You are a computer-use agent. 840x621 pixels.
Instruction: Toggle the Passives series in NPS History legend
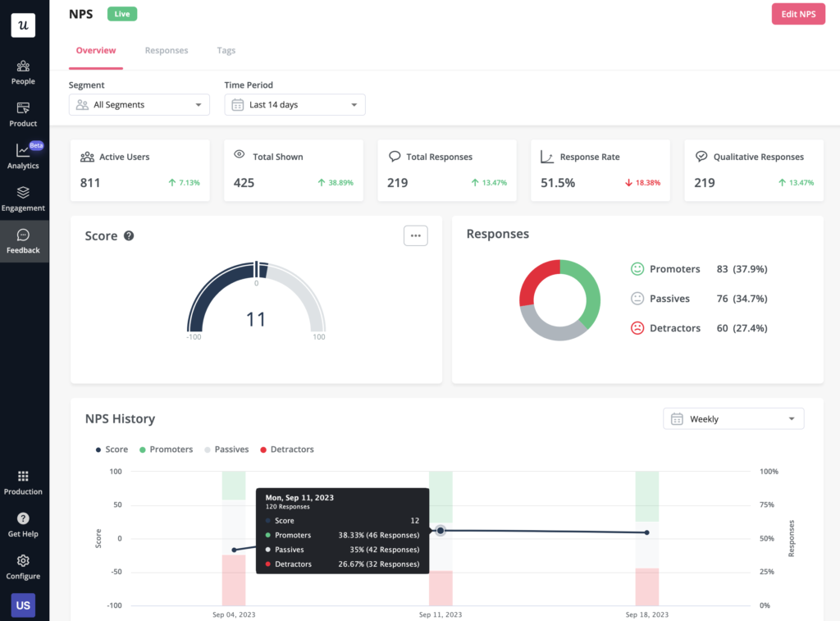(226, 449)
